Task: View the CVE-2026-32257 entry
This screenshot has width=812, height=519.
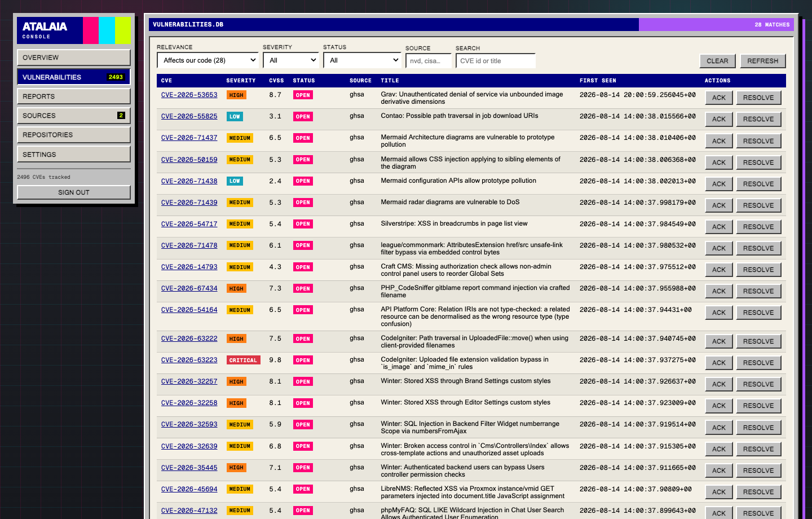Action: point(189,381)
